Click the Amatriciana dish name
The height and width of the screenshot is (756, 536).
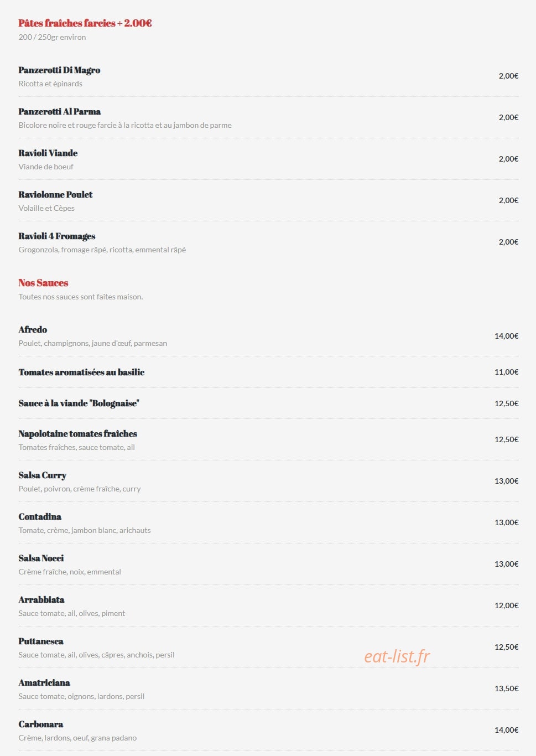point(44,683)
